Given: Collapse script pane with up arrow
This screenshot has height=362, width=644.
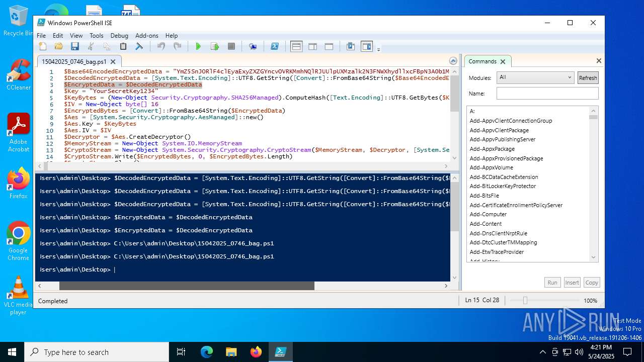Looking at the screenshot, I should click(x=453, y=61).
